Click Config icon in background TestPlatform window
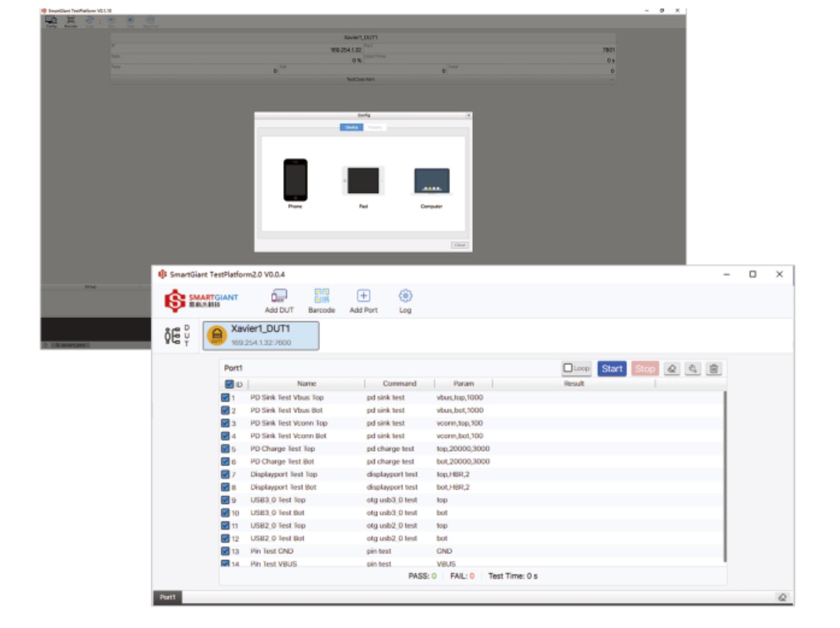The width and height of the screenshot is (840, 628). (x=51, y=21)
